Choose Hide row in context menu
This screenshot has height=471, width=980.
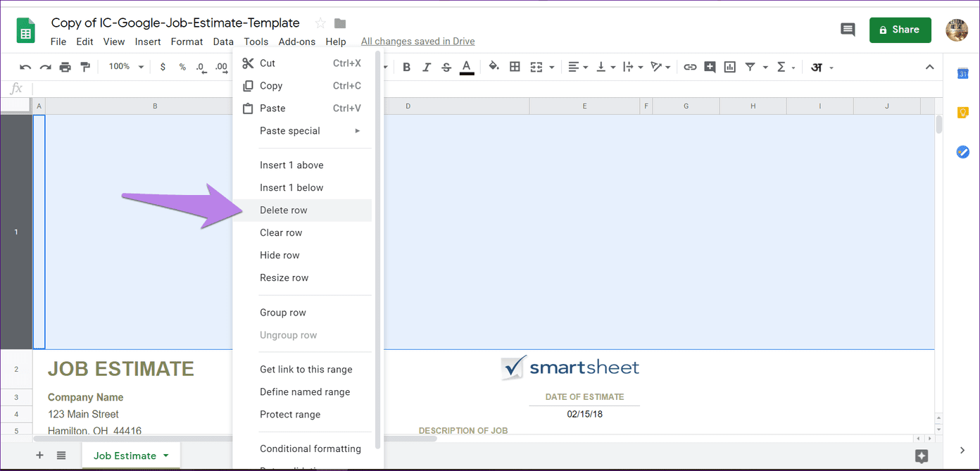(303, 255)
